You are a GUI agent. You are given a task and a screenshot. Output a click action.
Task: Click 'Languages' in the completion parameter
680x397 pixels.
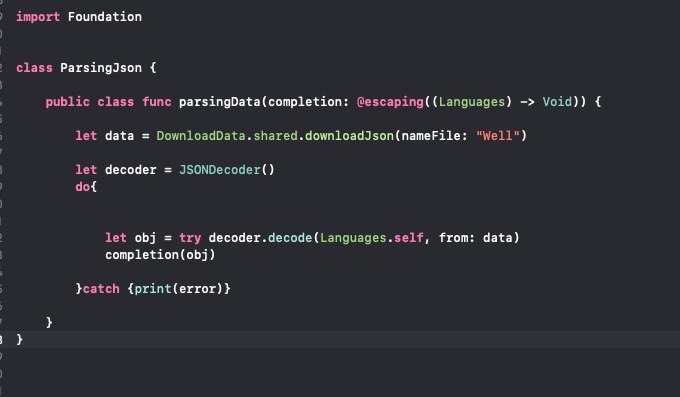[472, 102]
